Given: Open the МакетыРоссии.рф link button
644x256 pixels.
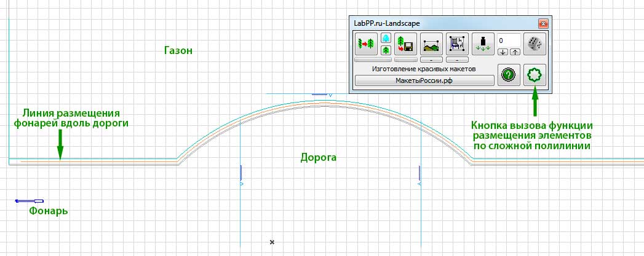Looking at the screenshot, I should [424, 80].
